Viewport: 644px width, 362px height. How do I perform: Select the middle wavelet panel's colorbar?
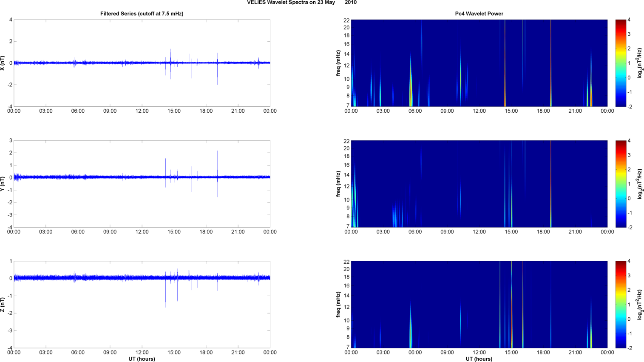[x=621, y=184]
